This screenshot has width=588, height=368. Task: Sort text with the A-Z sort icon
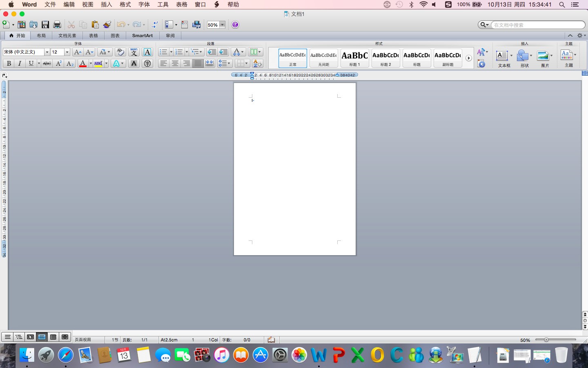pyautogui.click(x=257, y=63)
